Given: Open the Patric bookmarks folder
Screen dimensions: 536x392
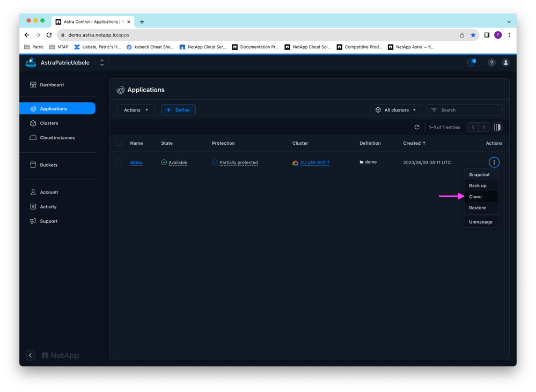Looking at the screenshot, I should [x=34, y=47].
